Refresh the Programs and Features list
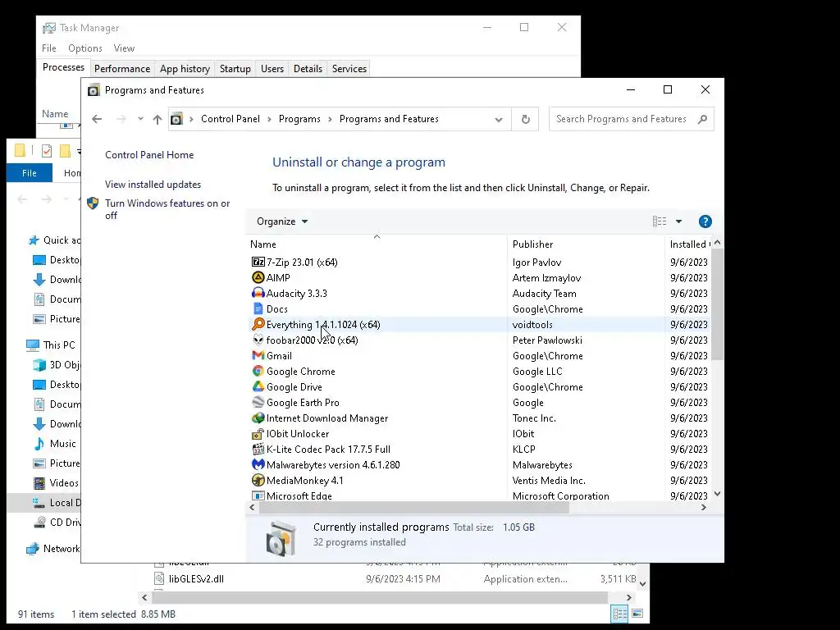840x630 pixels. pos(526,119)
